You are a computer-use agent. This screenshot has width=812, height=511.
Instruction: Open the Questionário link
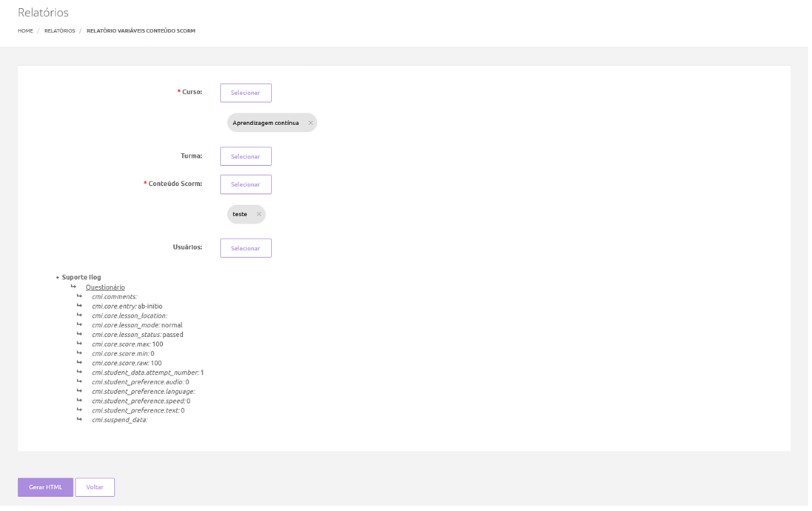pos(105,287)
